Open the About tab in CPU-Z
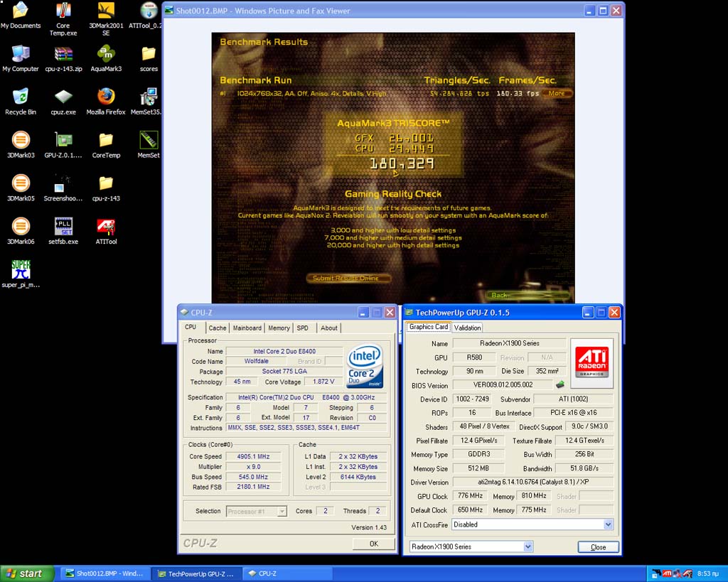 pyautogui.click(x=328, y=328)
